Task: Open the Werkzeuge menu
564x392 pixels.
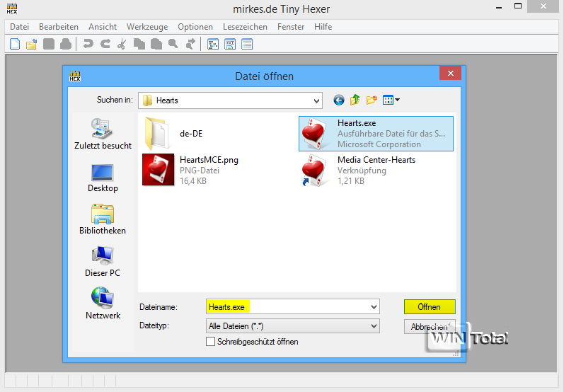Action: 147,27
